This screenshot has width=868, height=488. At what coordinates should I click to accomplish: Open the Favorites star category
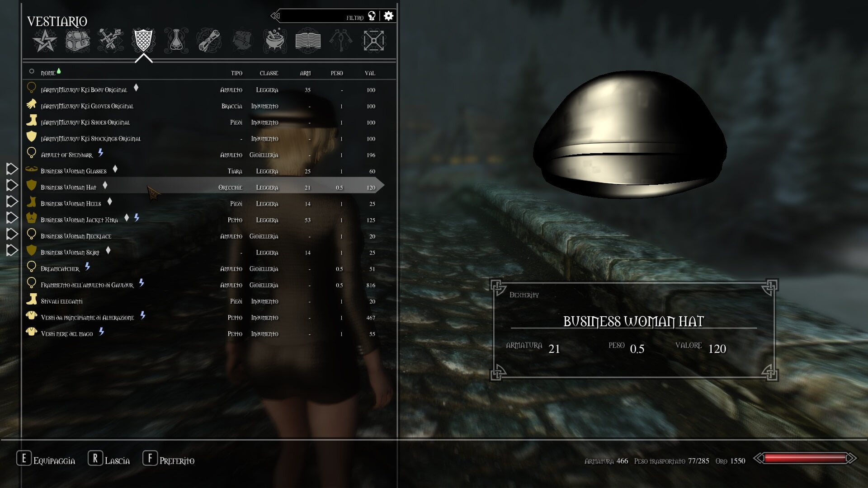tap(44, 41)
